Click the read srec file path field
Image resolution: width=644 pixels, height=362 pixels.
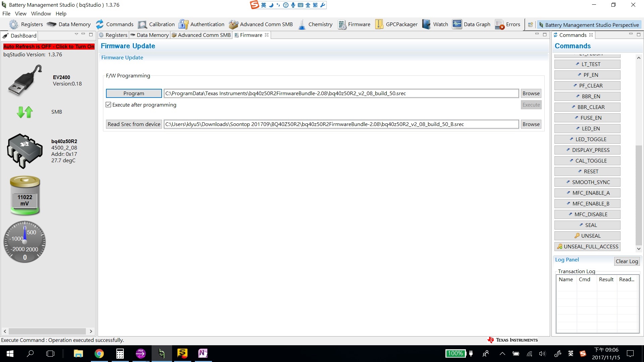click(341, 124)
